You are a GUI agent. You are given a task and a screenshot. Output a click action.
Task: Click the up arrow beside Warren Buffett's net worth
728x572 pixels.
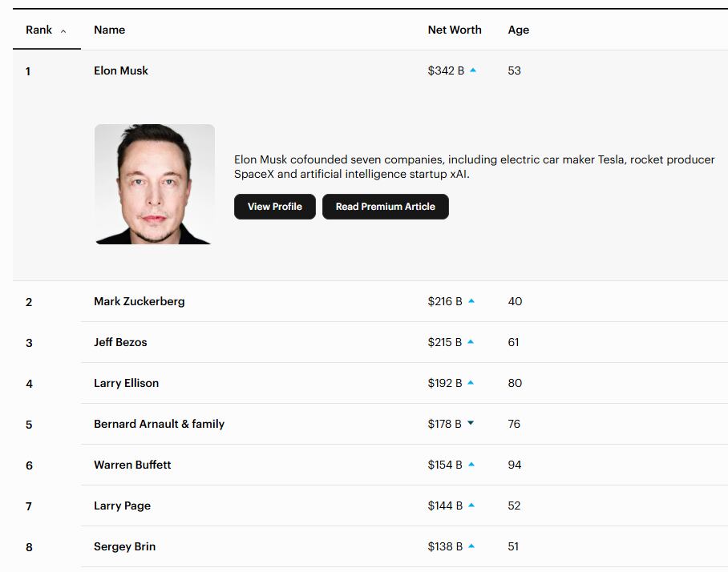[x=471, y=465]
